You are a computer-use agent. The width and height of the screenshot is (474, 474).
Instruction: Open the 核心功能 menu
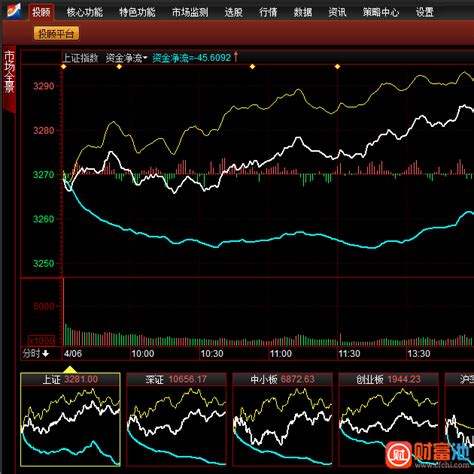pyautogui.click(x=85, y=12)
